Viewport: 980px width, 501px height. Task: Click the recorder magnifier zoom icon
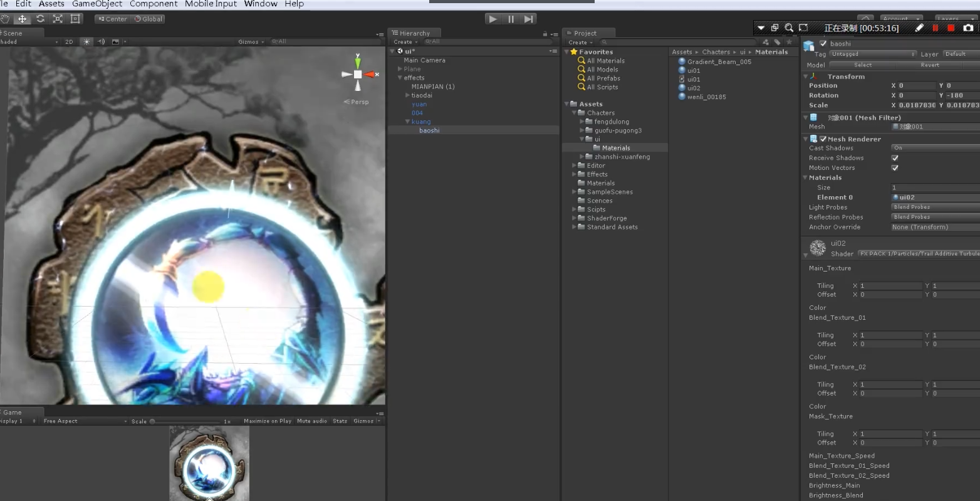click(789, 28)
